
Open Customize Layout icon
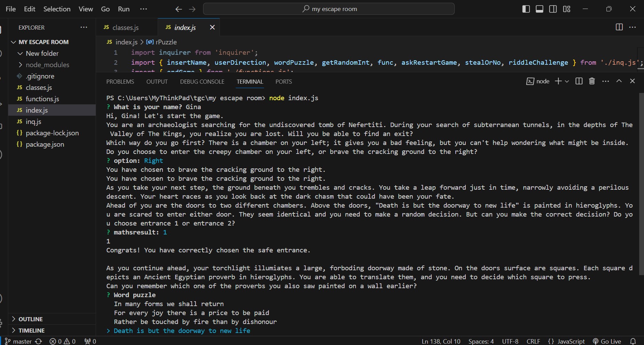(x=567, y=9)
